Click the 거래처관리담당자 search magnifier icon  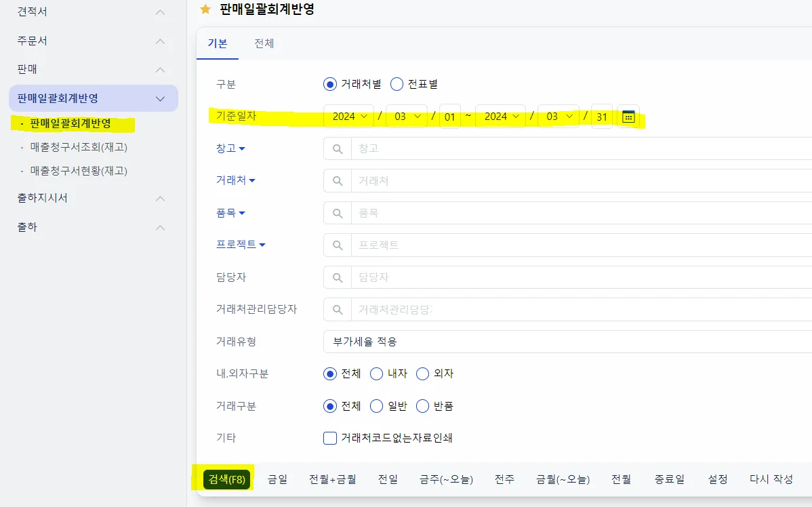click(338, 310)
